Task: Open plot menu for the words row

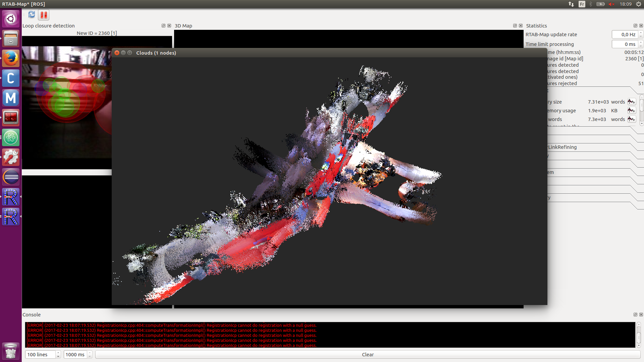Action: pos(631,119)
